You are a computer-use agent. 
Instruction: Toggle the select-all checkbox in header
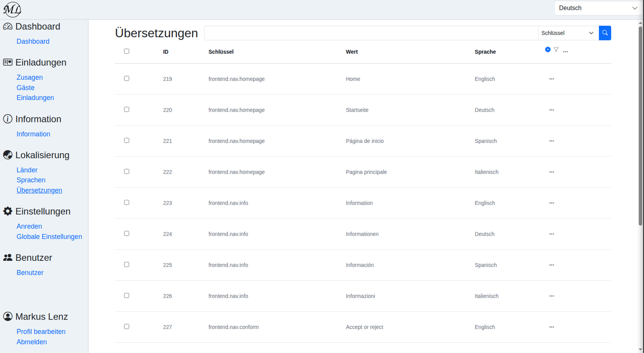(126, 51)
